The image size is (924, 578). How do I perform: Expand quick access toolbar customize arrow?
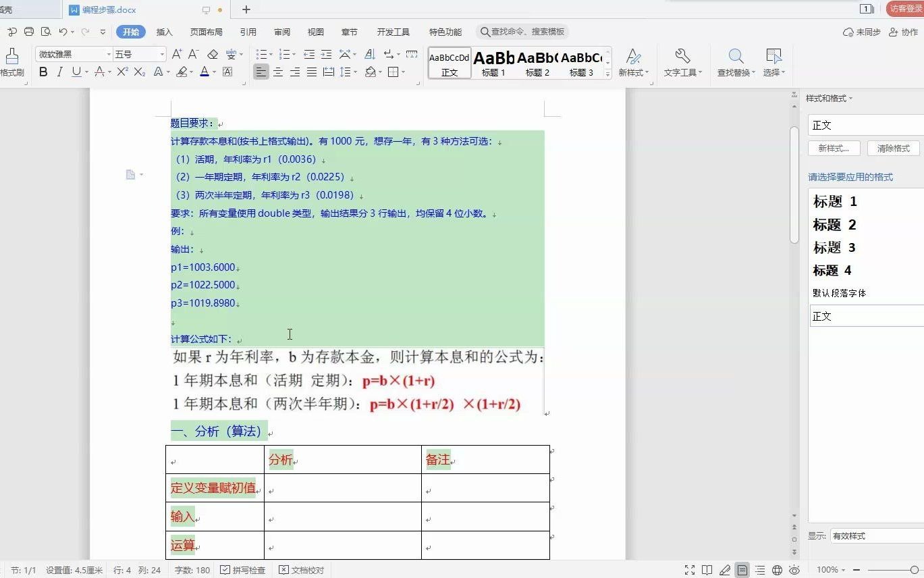pos(103,32)
